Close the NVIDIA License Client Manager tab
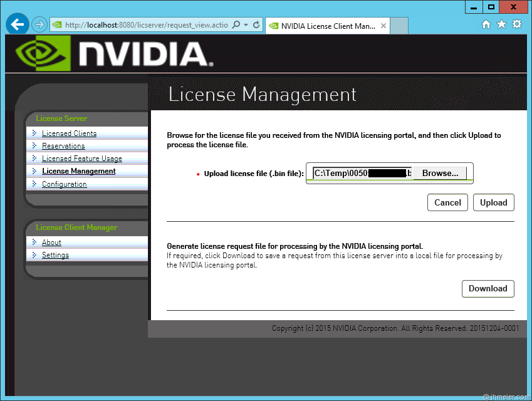The width and height of the screenshot is (532, 401). [x=383, y=26]
